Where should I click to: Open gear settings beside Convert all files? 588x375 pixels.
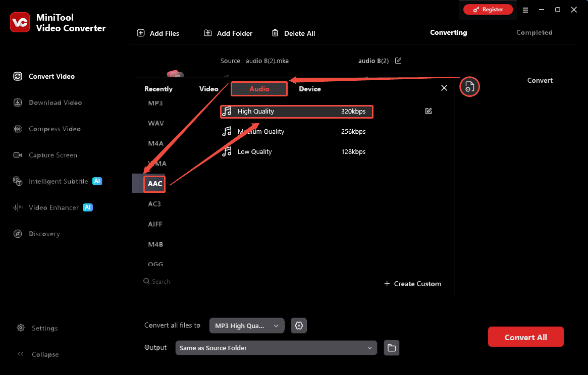click(299, 326)
